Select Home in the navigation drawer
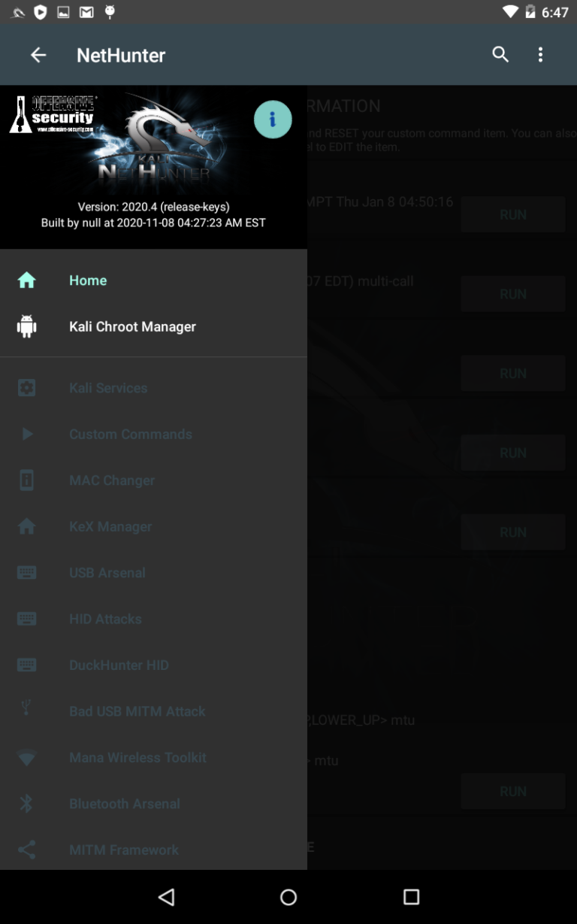This screenshot has width=577, height=924. click(x=88, y=280)
